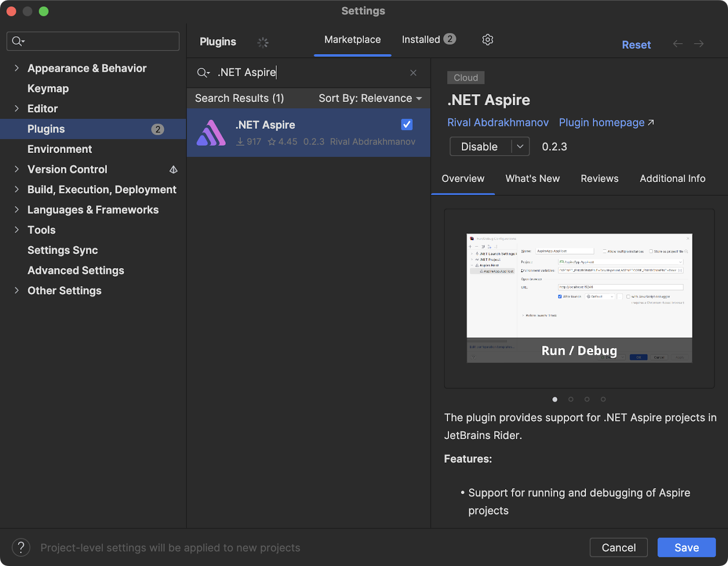
Task: Select the first screenshot carousel dot
Action: coord(555,399)
